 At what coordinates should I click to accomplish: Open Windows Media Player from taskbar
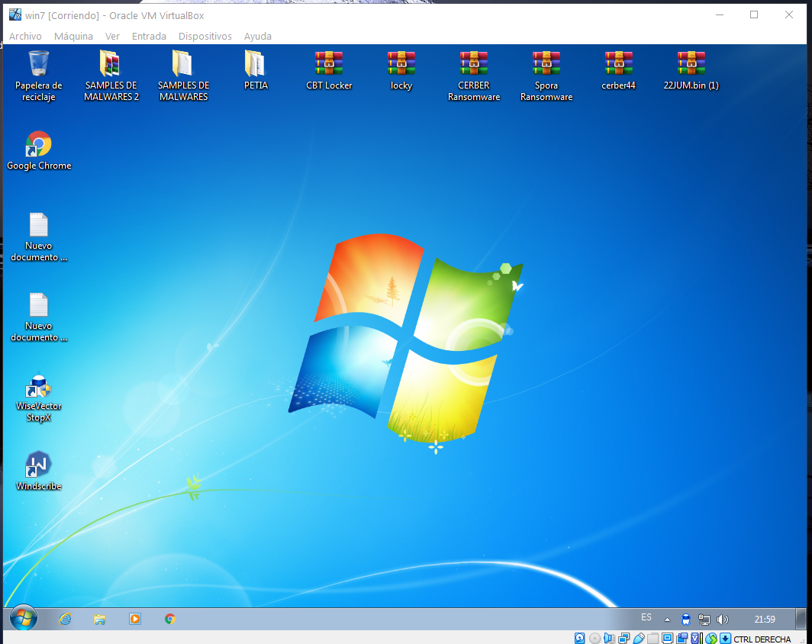click(x=135, y=619)
